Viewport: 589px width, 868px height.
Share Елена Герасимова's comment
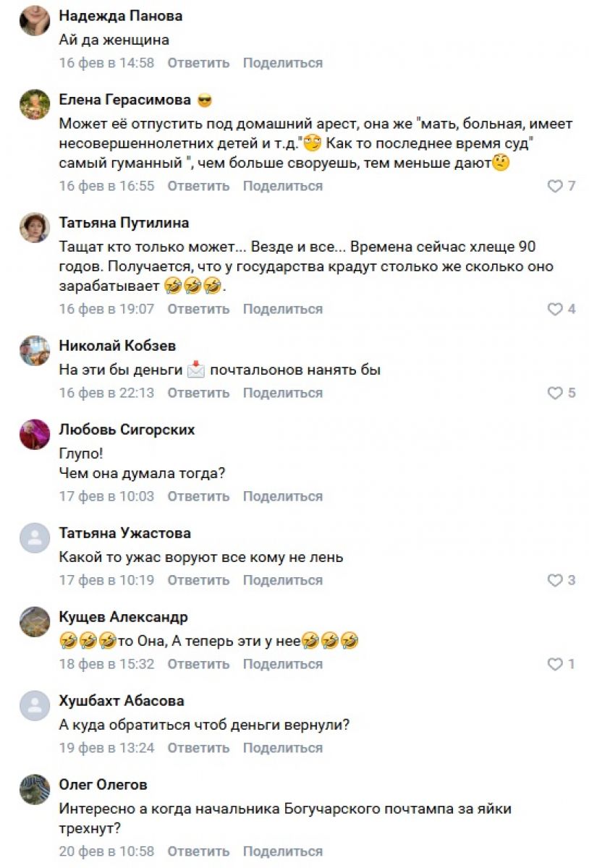[x=282, y=186]
